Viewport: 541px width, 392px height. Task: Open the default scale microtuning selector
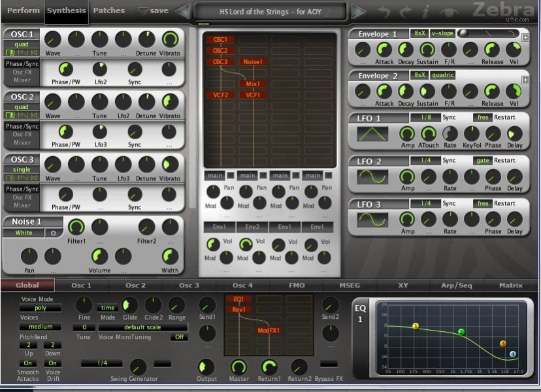point(142,327)
